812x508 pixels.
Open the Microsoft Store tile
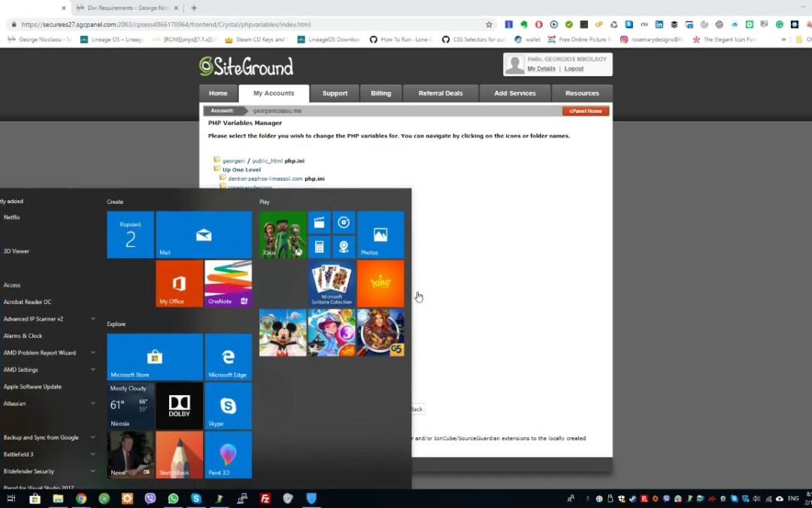(x=155, y=357)
